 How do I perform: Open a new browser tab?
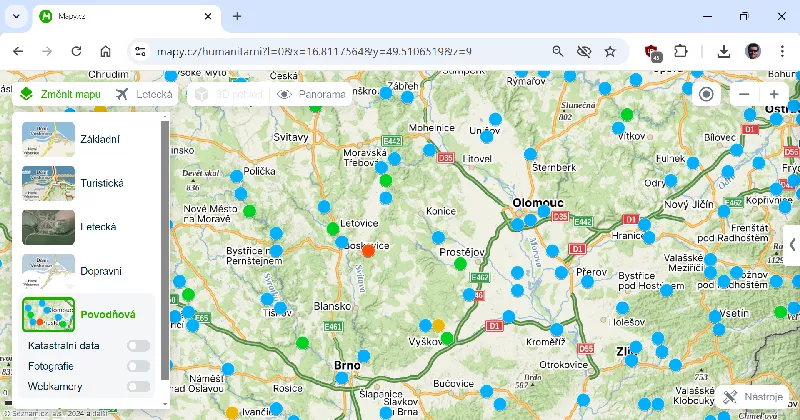click(237, 17)
